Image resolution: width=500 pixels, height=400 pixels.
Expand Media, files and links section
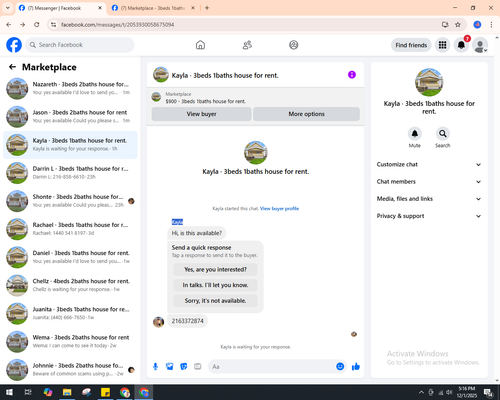tap(429, 199)
